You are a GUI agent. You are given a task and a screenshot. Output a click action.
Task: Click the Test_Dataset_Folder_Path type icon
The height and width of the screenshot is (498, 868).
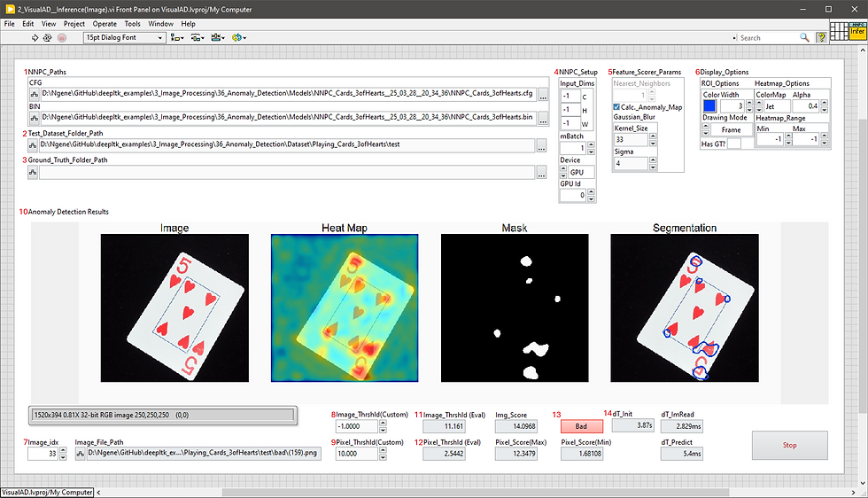(33, 144)
